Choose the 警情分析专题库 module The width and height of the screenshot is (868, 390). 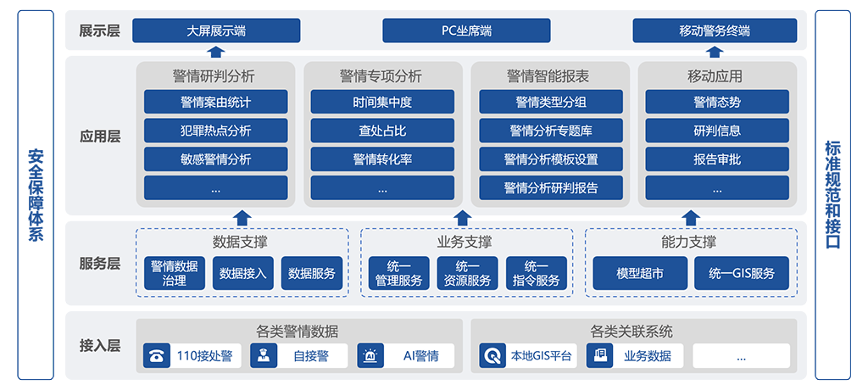pos(551,131)
